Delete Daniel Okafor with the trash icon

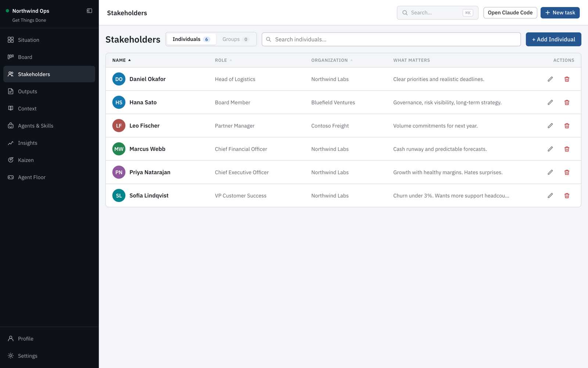(567, 79)
